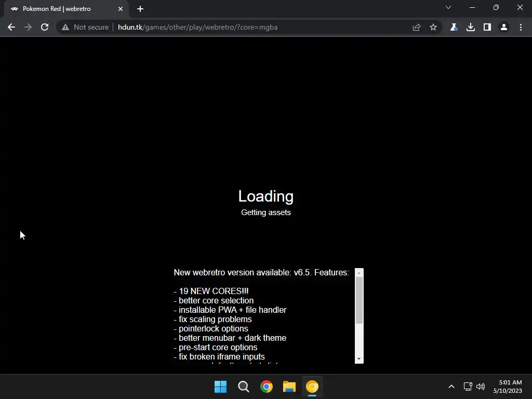Click the 'Getting assets' status text
Viewport: 532px width, 399px height.
pyautogui.click(x=266, y=212)
